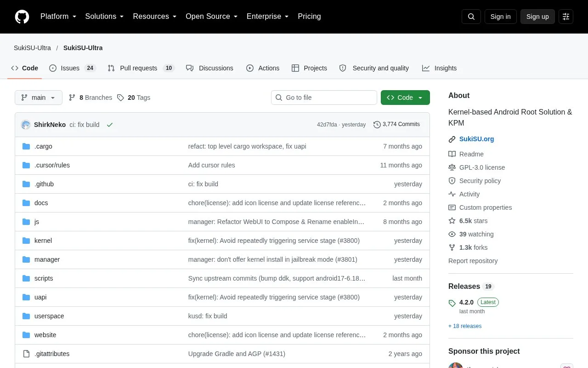This screenshot has height=368, width=588.
Task: Click the shield icon beside Security policy
Action: [452, 181]
